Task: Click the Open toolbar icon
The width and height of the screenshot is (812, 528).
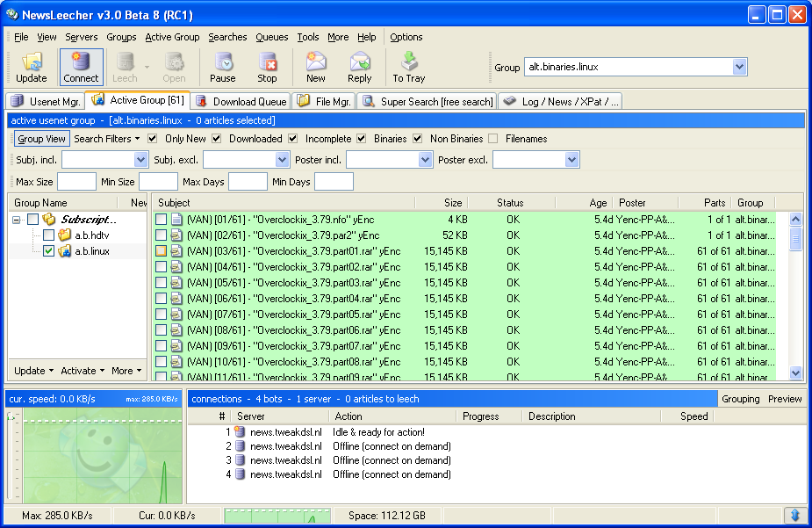Action: (x=174, y=67)
